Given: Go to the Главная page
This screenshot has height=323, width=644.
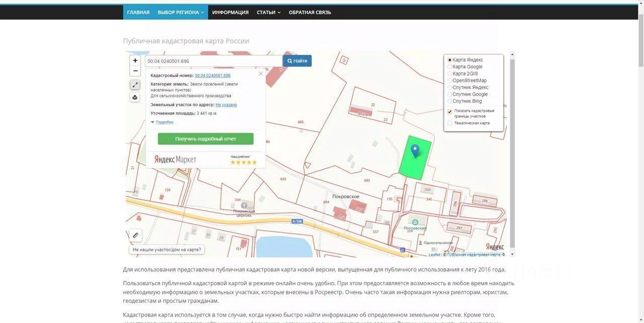Looking at the screenshot, I should [138, 12].
